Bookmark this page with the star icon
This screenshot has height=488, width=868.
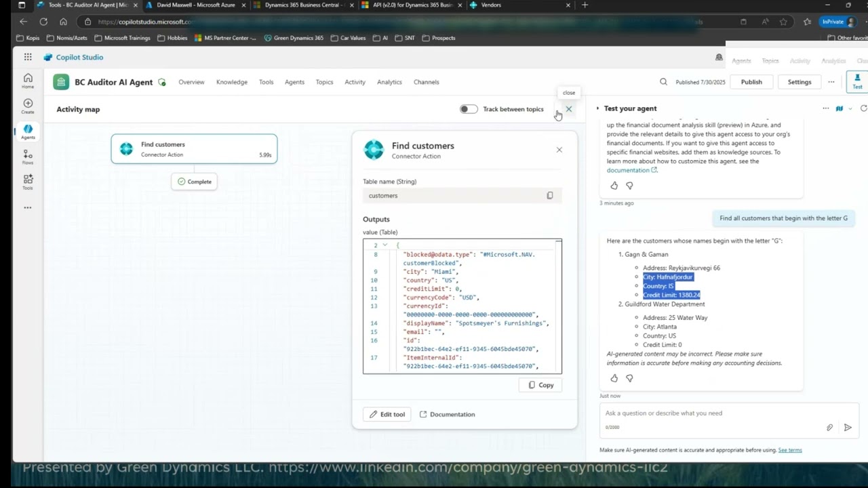[x=783, y=22]
